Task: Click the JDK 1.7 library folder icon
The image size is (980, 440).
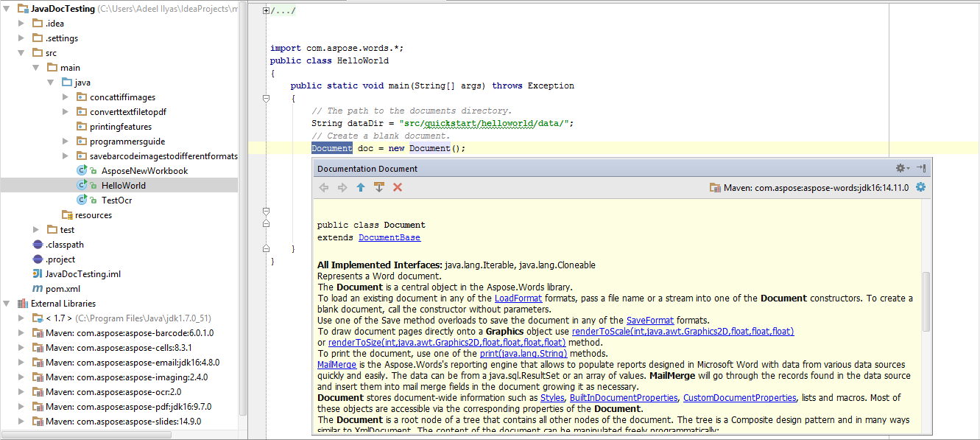Action: (x=38, y=318)
